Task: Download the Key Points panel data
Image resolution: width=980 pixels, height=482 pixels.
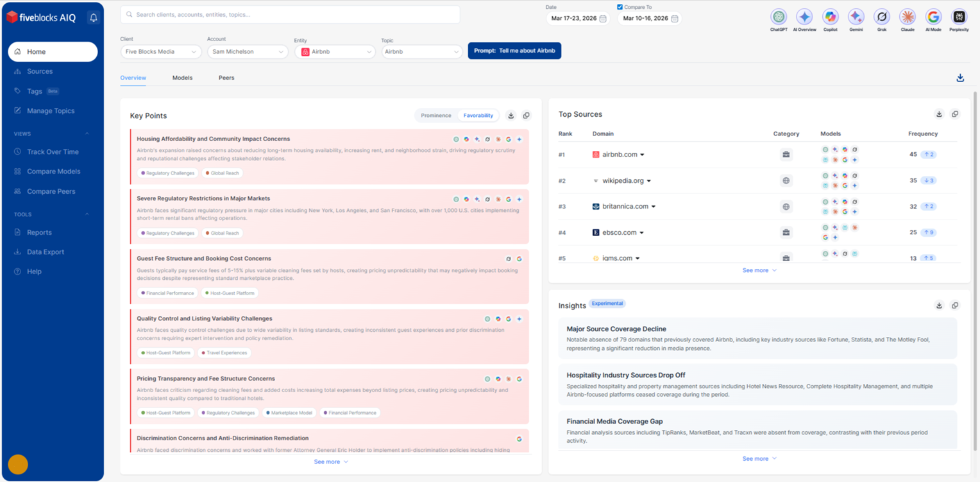Action: 511,116
